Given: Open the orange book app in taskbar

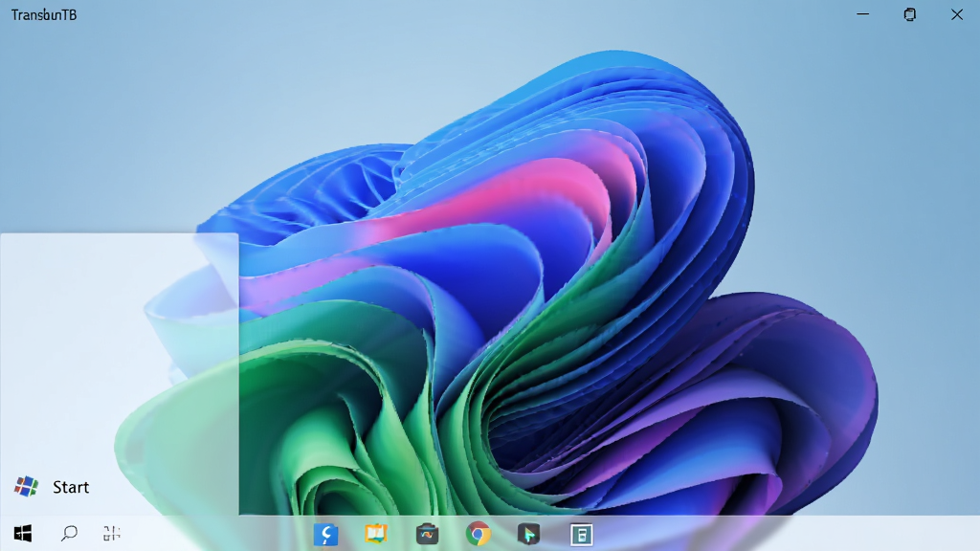Looking at the screenshot, I should (376, 534).
